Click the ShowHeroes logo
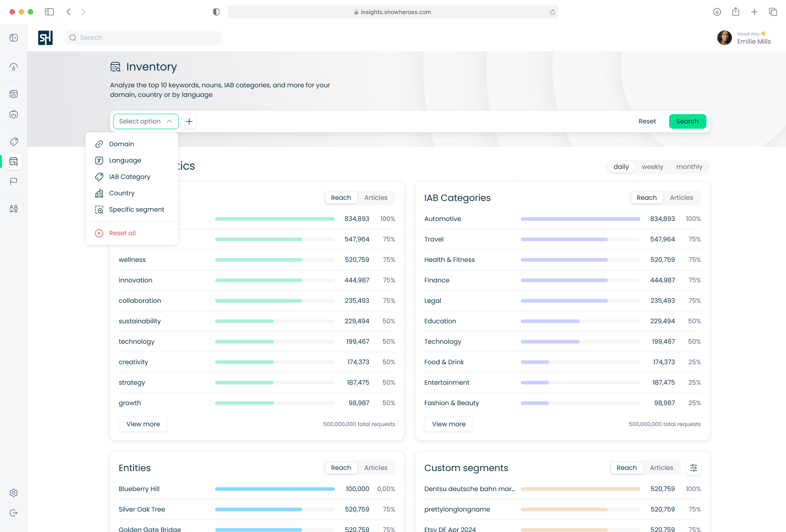The image size is (786, 532). [45, 38]
